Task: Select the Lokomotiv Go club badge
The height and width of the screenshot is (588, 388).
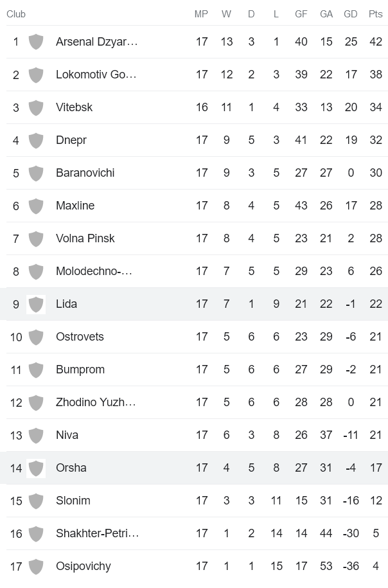Action: (x=36, y=75)
